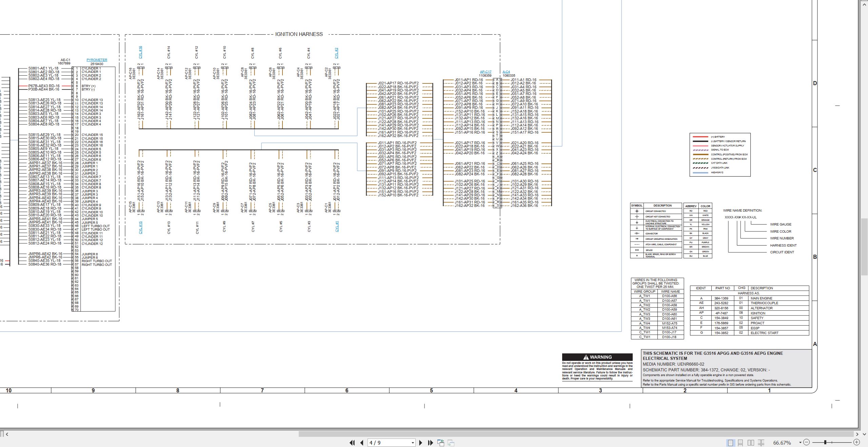Click the previous view navigation icon

[x=441, y=443]
